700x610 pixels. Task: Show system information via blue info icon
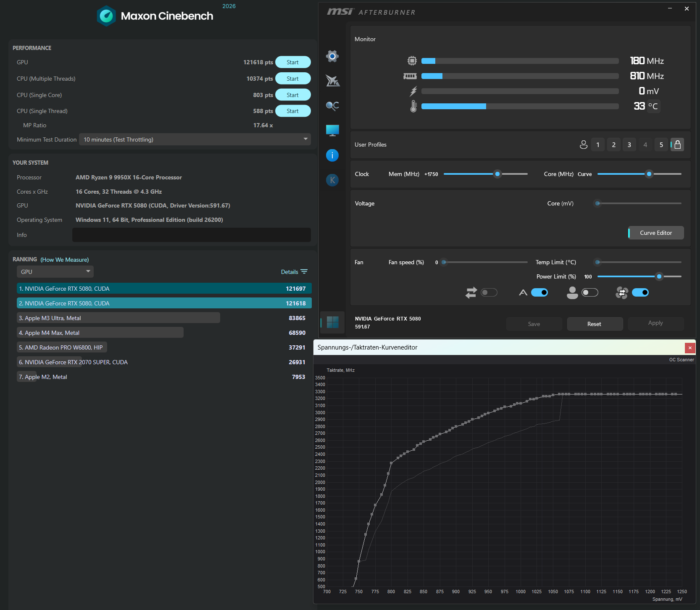tap(332, 155)
